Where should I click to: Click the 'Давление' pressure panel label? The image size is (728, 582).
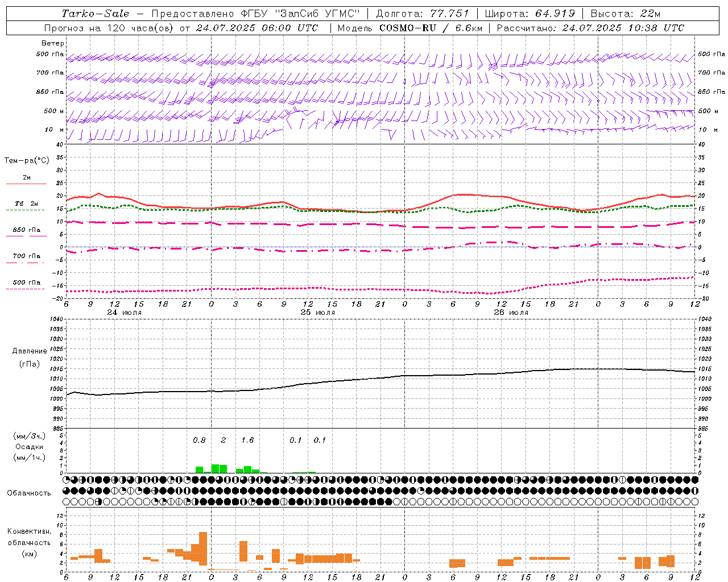coord(30,351)
